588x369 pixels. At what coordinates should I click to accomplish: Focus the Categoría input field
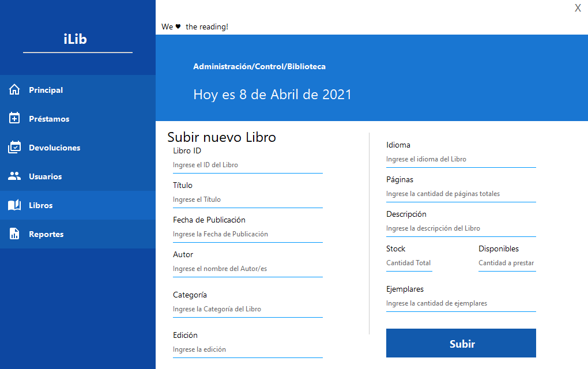247,309
